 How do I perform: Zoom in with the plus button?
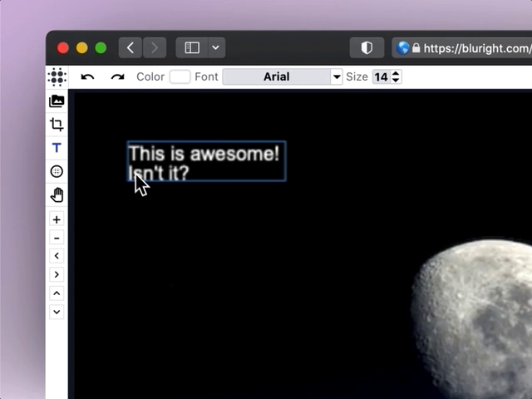(57, 219)
